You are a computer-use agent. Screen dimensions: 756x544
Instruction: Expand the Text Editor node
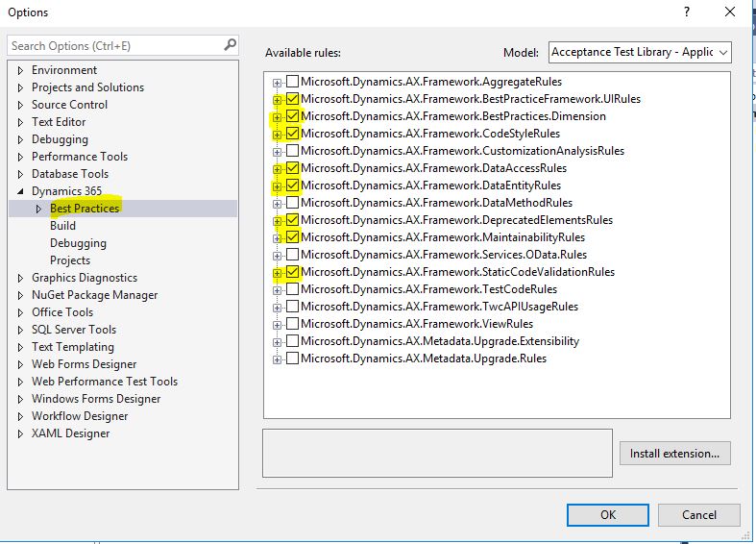[x=20, y=122]
